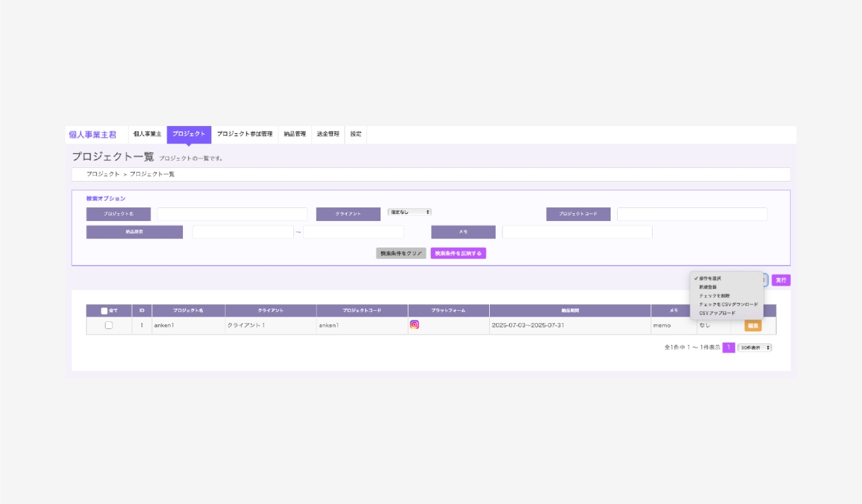Click 検索条件を反映する button
862x504 pixels.
(x=458, y=253)
